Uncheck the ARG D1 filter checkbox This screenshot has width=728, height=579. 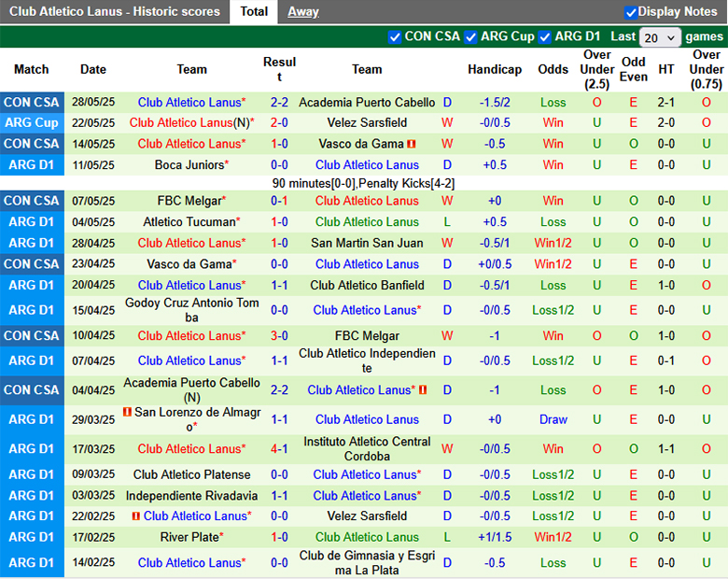[x=545, y=36]
